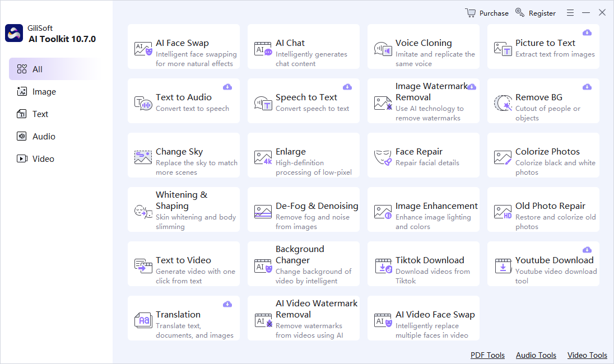Viewport: 614px width, 364px height.
Task: Open the PDF Tools link
Action: click(487, 355)
